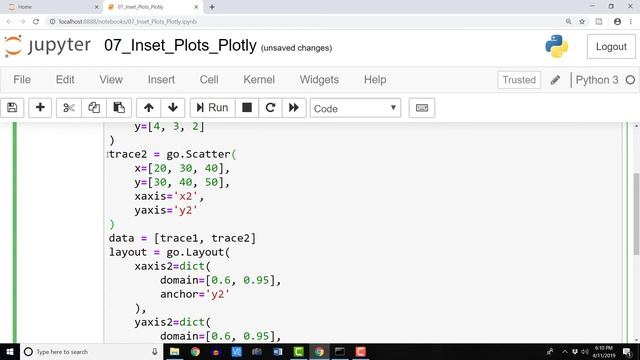The height and width of the screenshot is (360, 640).
Task: Open the cell type Code dropdown
Action: [x=355, y=108]
